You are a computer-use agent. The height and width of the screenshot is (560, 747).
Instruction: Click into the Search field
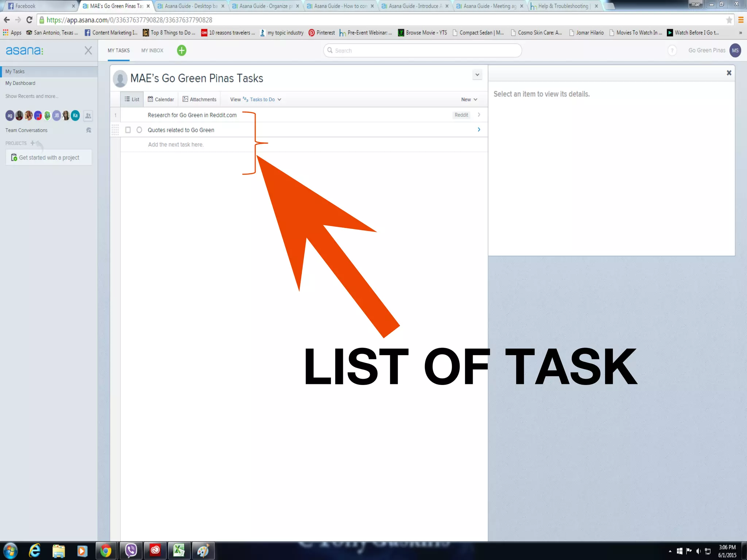(x=422, y=50)
